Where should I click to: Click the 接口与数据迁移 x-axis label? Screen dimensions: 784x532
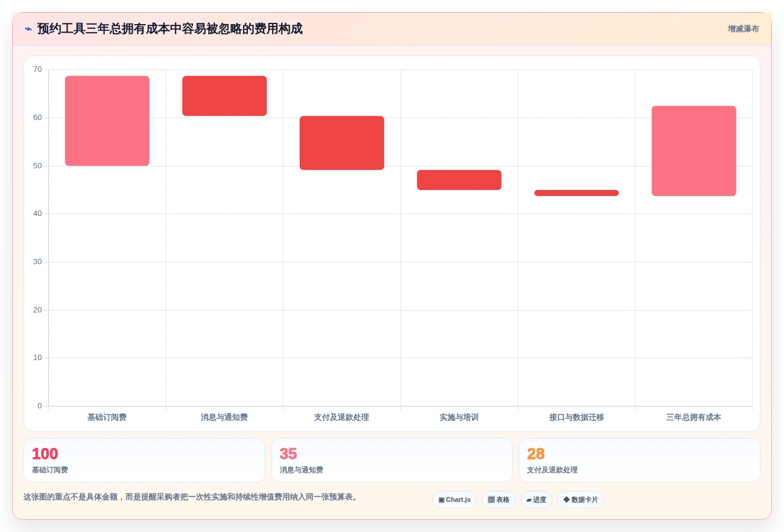[x=577, y=417]
